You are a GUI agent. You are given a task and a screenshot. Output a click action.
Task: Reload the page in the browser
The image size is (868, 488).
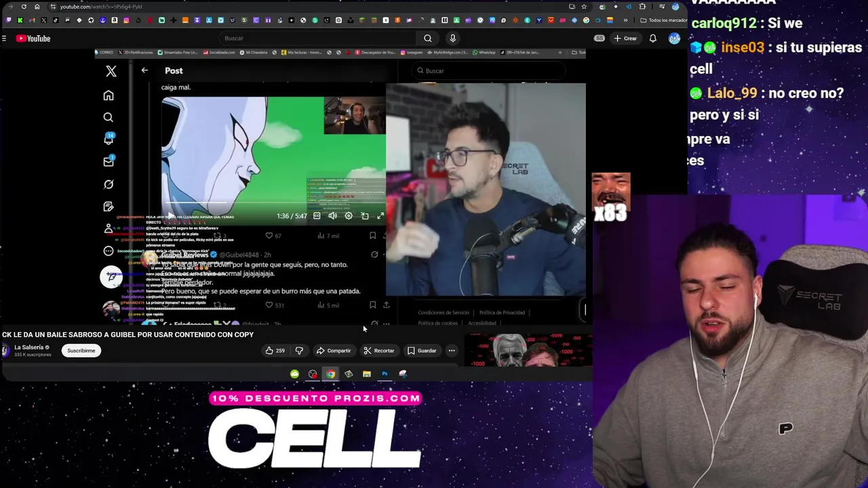[x=24, y=7]
